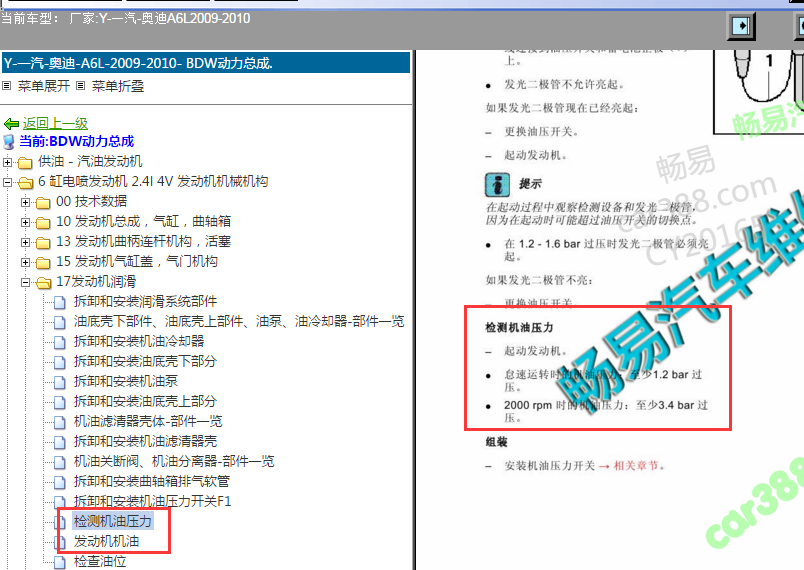Screen dimensions: 804x570
Task: Click the 当前车型 vehicle model text
Action: coord(126,18)
